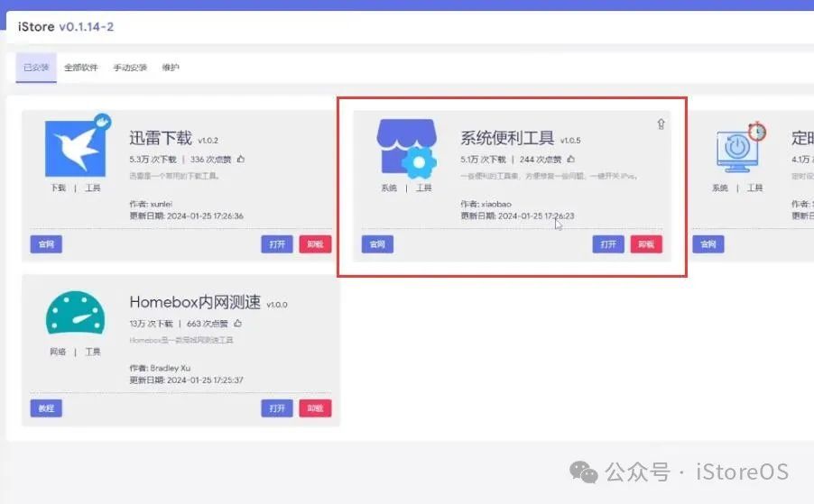The image size is (814, 504).
Task: Click the 663 次点赞 count text
Action: click(x=208, y=324)
